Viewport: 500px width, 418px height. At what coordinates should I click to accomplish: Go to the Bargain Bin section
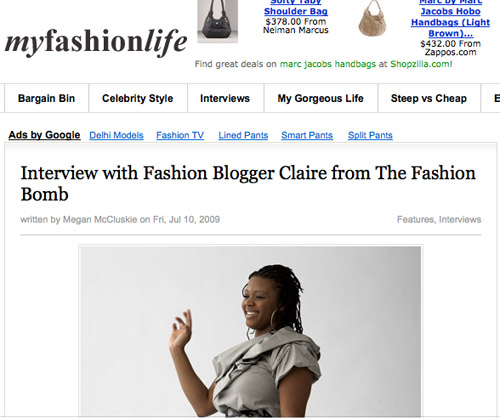46,98
